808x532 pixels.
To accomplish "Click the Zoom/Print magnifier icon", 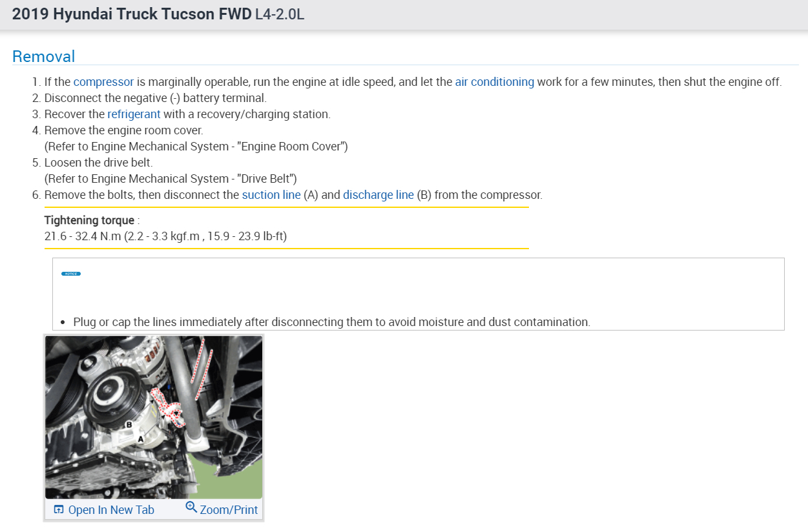I will [191, 507].
